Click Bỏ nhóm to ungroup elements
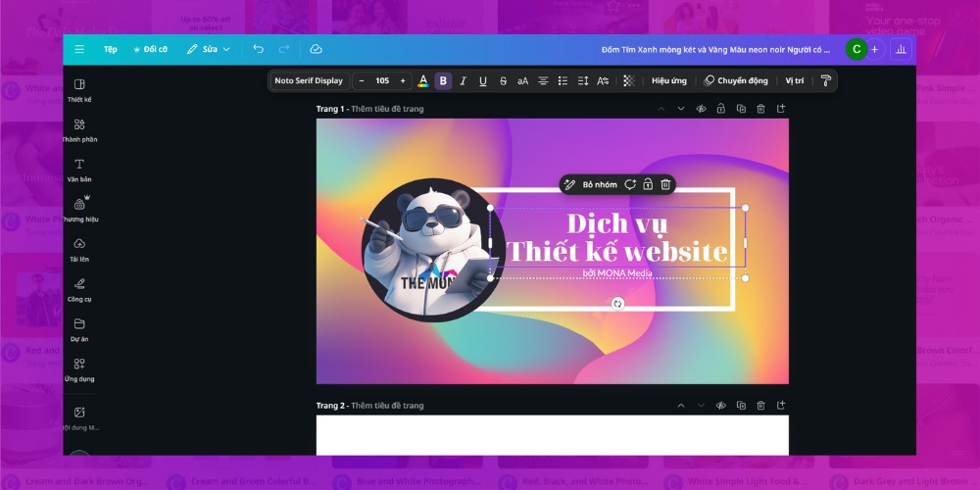980x490 pixels. [600, 184]
